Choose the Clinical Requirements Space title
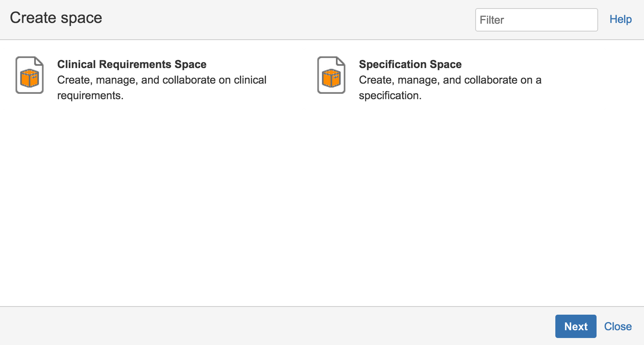Image resolution: width=644 pixels, height=345 pixels. pos(132,64)
